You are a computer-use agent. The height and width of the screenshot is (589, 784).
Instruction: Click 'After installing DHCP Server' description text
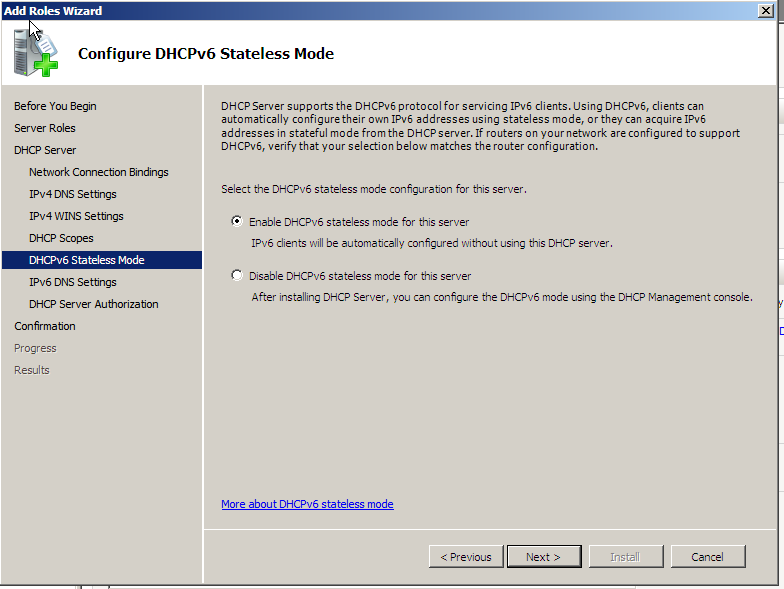502,297
